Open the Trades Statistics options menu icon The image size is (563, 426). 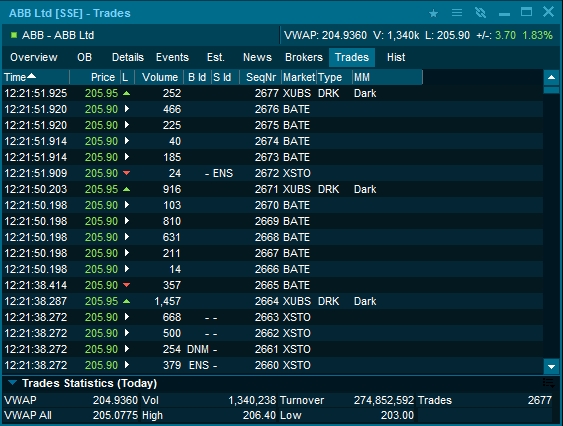549,383
